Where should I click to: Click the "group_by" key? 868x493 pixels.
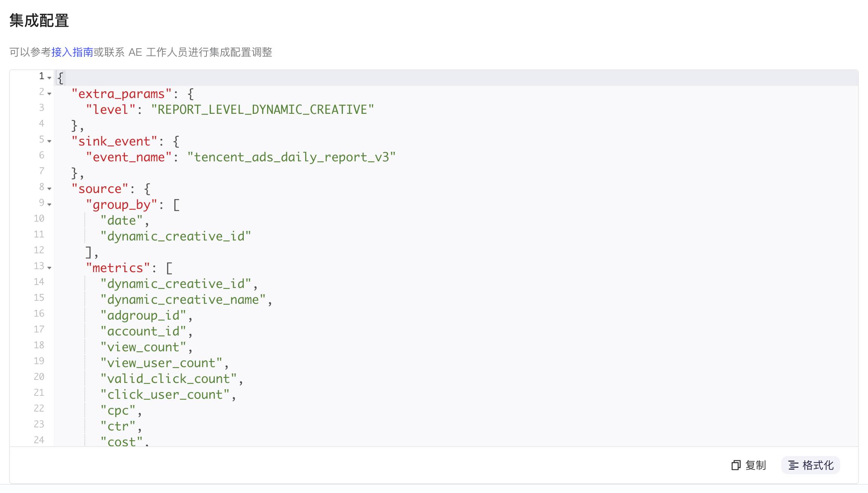tap(121, 204)
